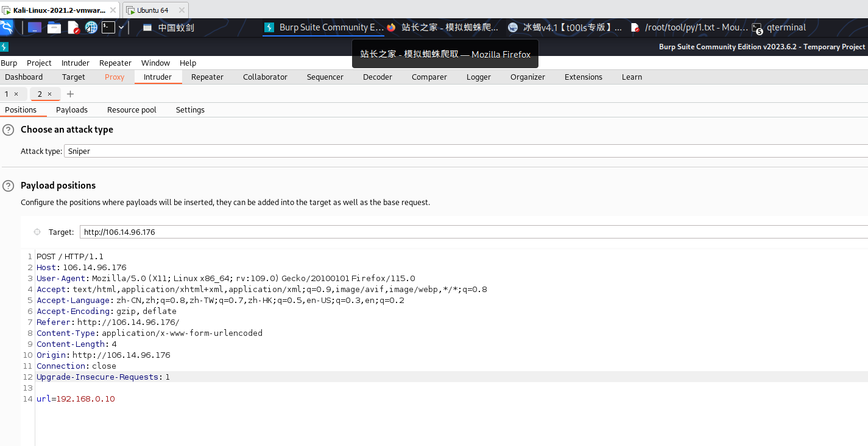Switch to /root/tool/py/1.txt Mousepad window
The width and height of the screenshot is (868, 446).
click(689, 27)
